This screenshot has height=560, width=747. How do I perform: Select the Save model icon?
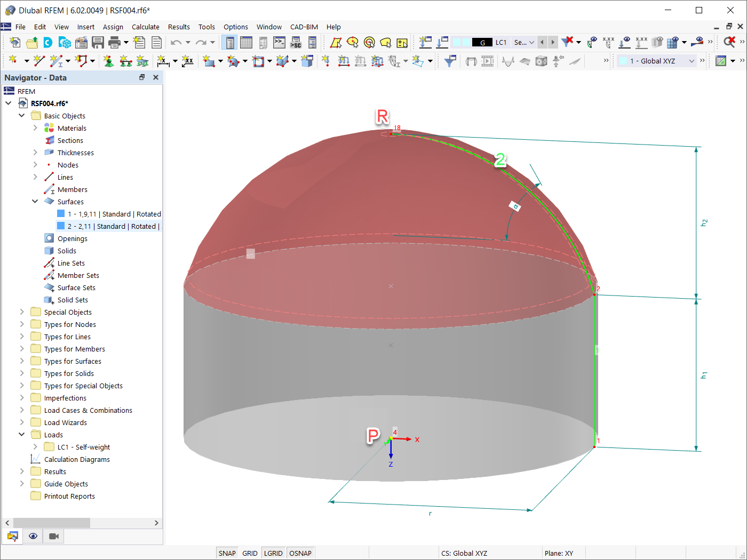[x=98, y=42]
